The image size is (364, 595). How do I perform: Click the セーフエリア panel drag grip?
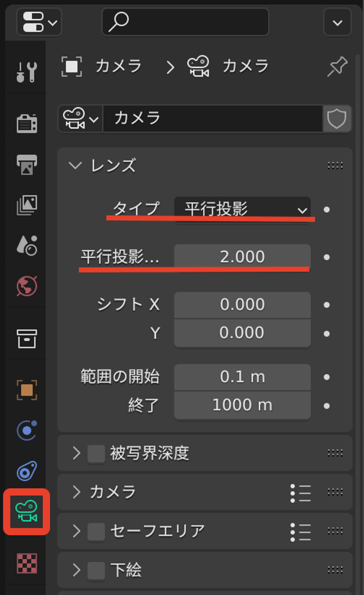click(335, 531)
